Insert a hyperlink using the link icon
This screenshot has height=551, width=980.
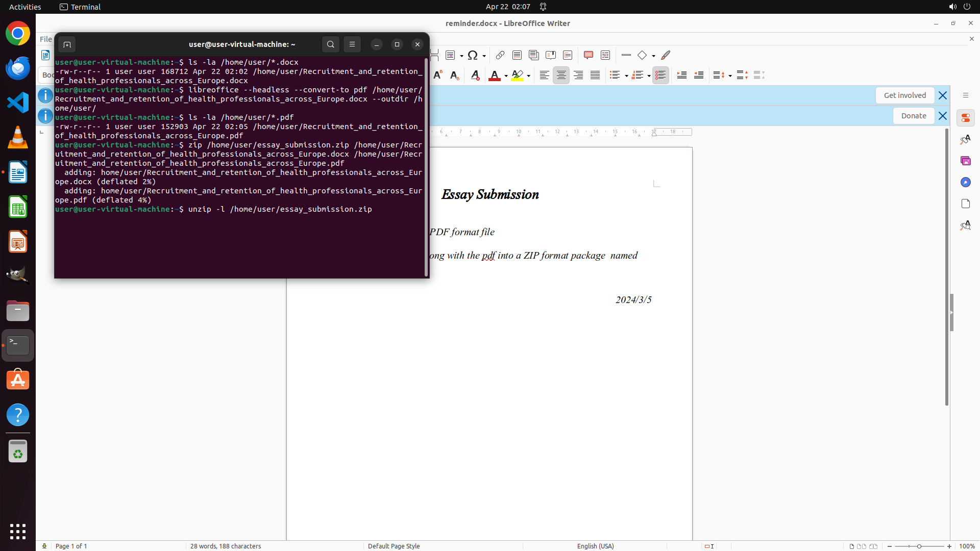(x=500, y=55)
